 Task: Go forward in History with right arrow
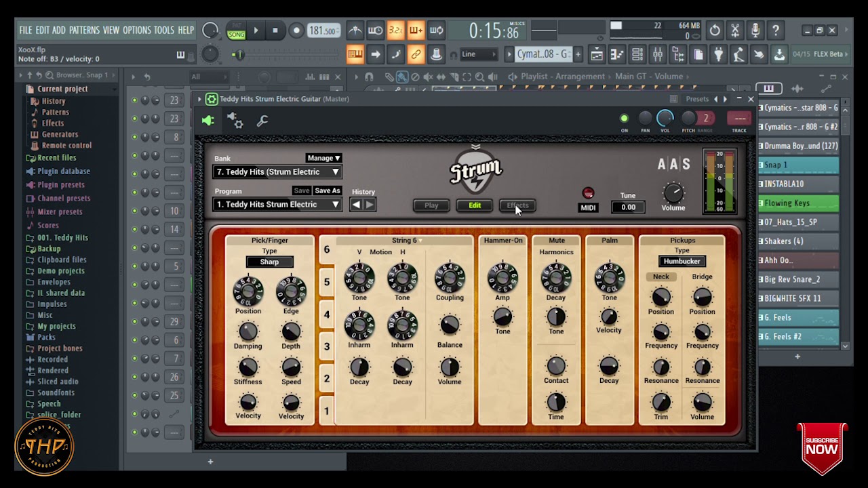click(370, 205)
